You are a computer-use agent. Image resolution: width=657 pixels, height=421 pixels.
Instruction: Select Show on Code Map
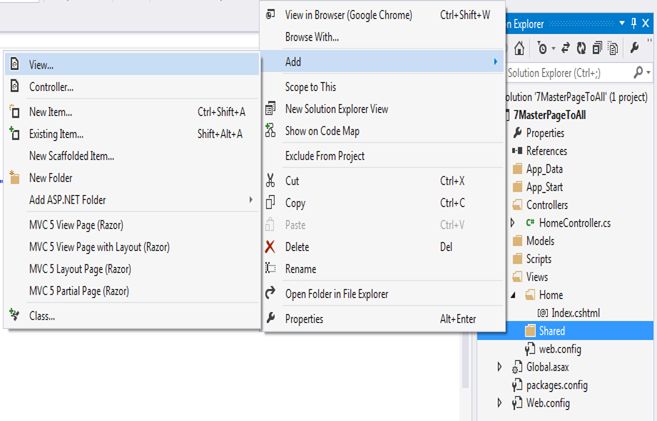(383, 131)
